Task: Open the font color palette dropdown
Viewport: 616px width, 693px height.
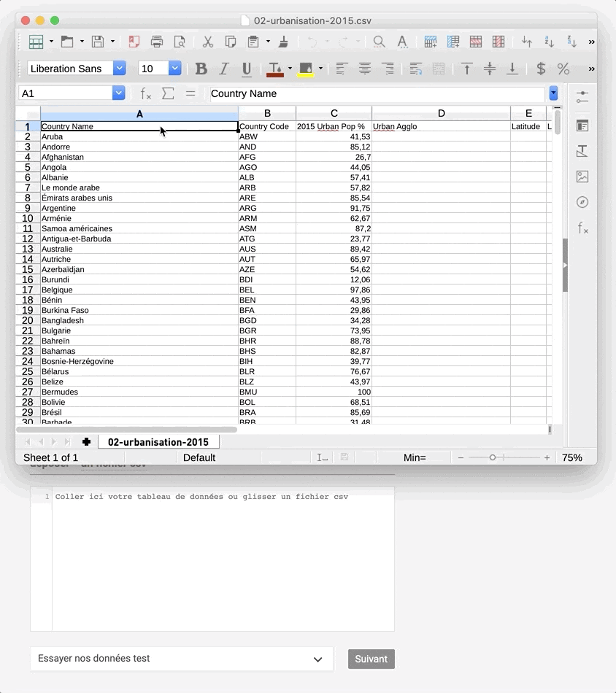Action: (x=290, y=69)
